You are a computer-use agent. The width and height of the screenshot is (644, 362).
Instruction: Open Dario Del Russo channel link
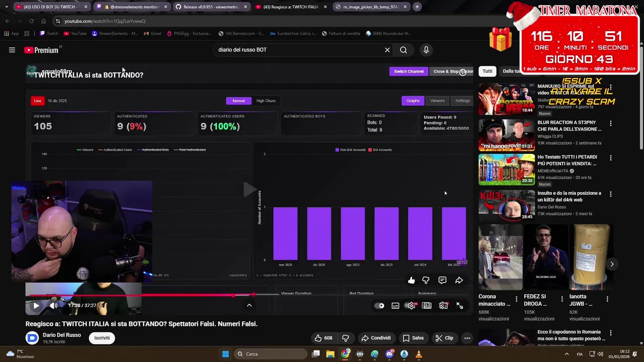pos(61,335)
